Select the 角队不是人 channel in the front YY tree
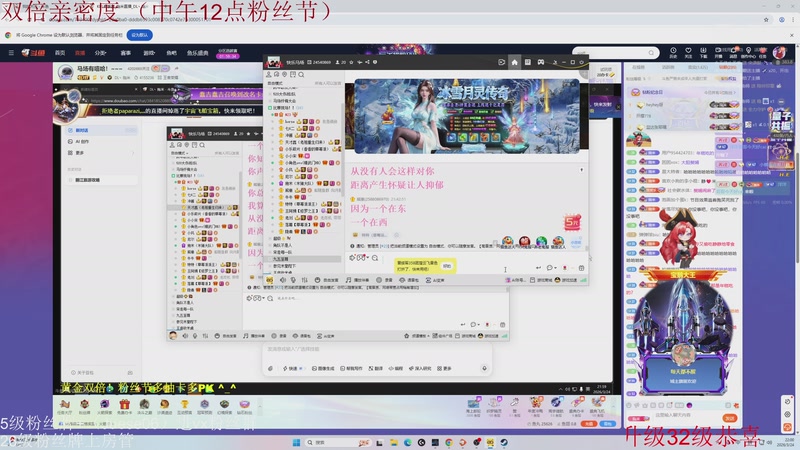The width and height of the screenshot is (800, 450). (x=283, y=245)
